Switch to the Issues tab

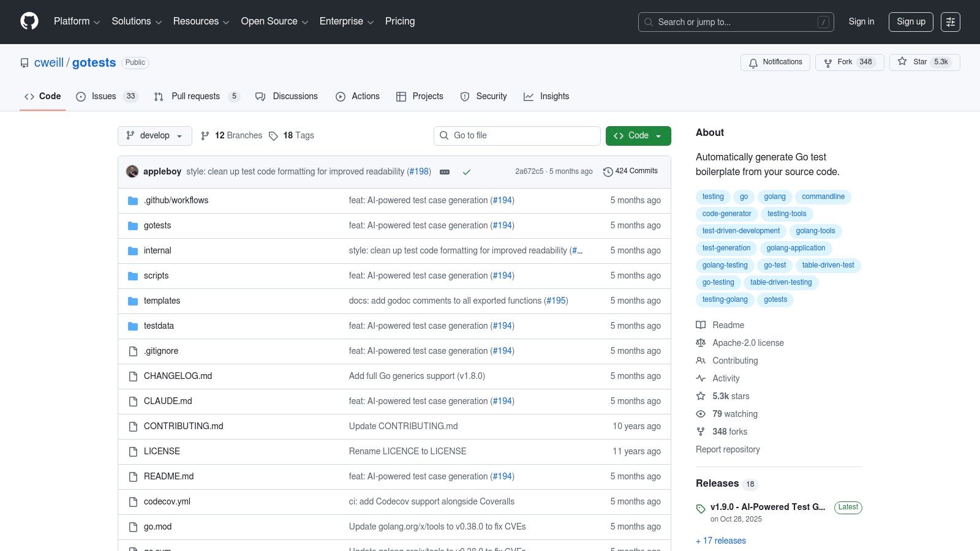coord(103,96)
